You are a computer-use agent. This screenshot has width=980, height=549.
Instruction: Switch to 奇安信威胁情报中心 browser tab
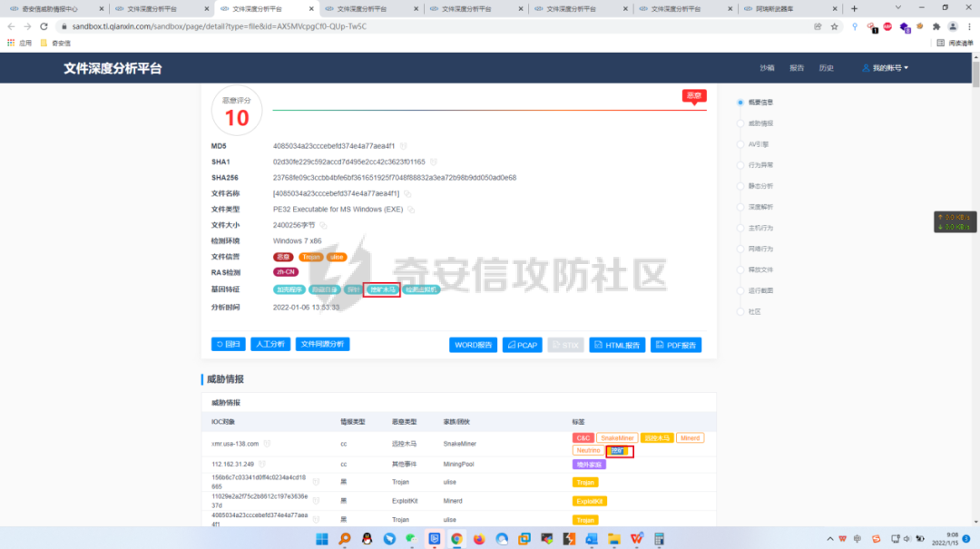(54, 8)
